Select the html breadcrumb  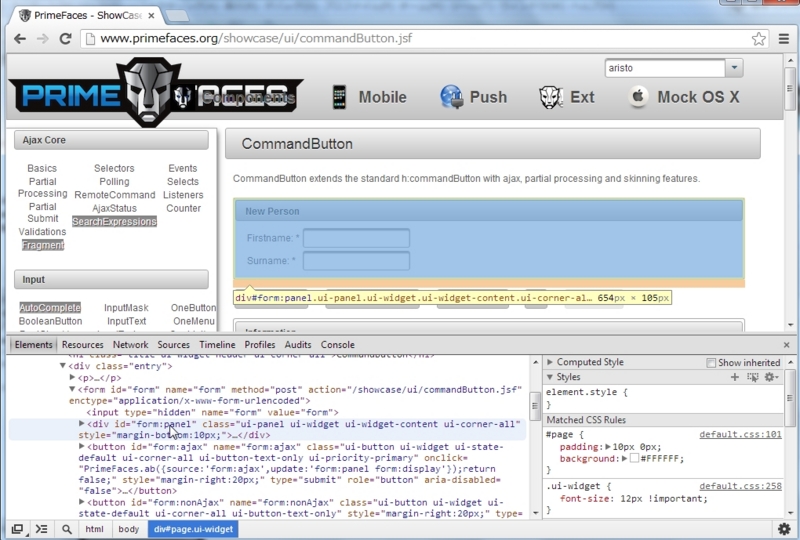(x=94, y=529)
